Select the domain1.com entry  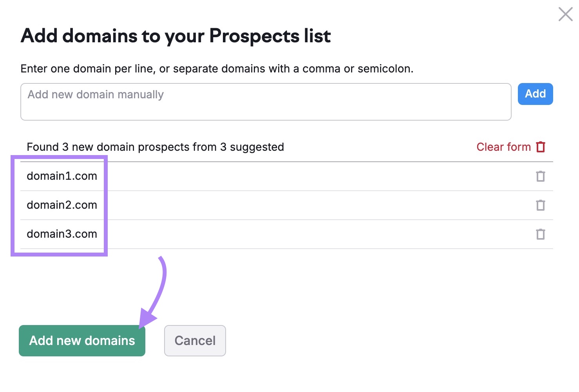click(62, 176)
